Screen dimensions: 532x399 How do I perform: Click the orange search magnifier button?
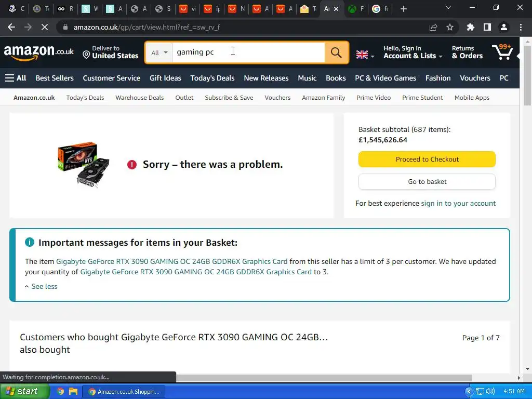click(x=336, y=52)
